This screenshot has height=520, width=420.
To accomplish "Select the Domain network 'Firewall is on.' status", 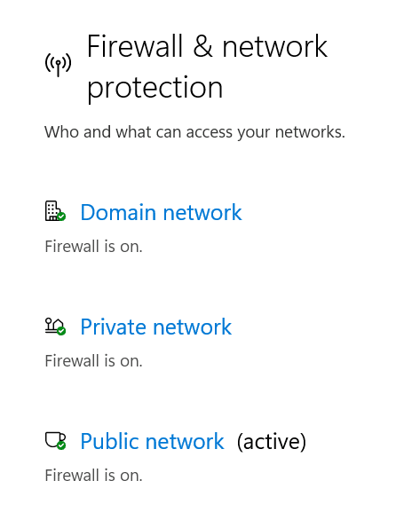I will pos(93,247).
